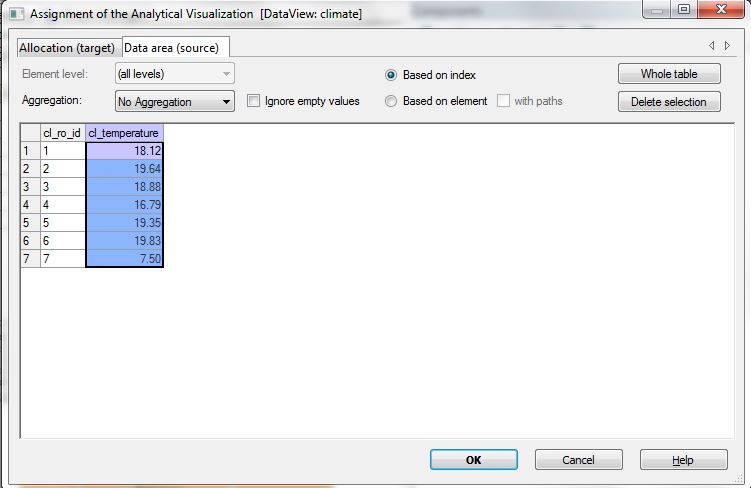
Task: Click the Whole table button
Action: [x=669, y=74]
